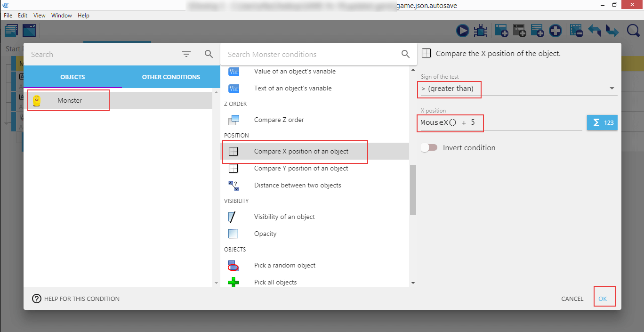Open the filter options icon

point(186,54)
